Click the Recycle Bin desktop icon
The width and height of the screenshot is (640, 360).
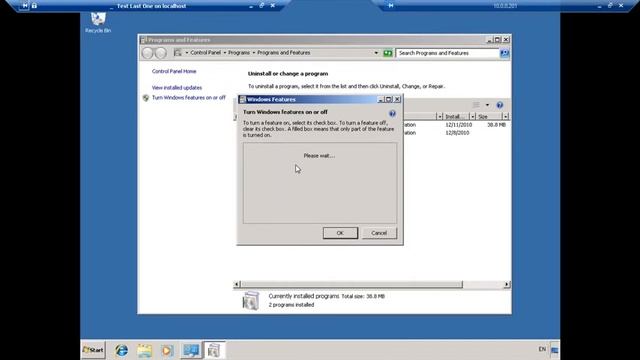[x=98, y=22]
